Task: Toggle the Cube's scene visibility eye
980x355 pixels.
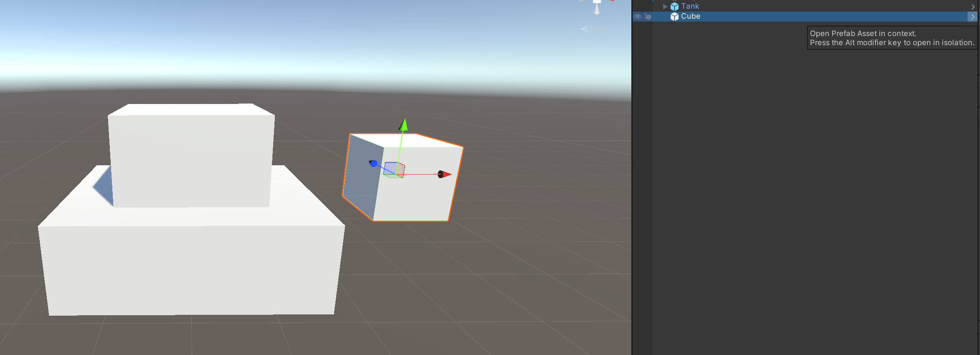Action: (638, 17)
